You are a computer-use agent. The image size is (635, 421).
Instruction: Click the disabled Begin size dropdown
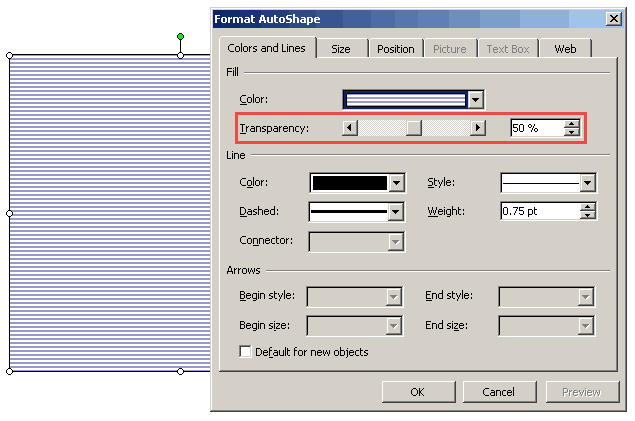[x=355, y=326]
